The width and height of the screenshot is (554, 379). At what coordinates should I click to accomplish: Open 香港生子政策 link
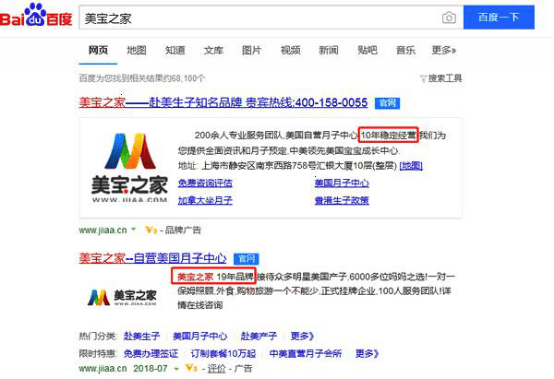(x=342, y=201)
